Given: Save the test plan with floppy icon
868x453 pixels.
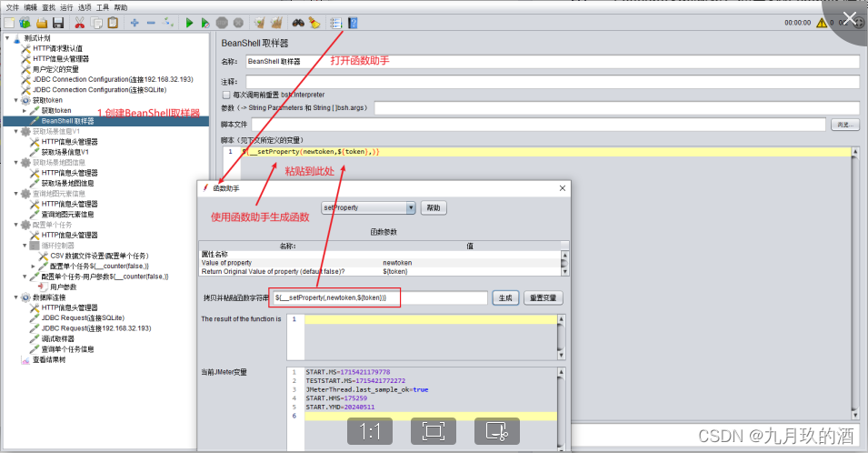Looking at the screenshot, I should tap(58, 23).
